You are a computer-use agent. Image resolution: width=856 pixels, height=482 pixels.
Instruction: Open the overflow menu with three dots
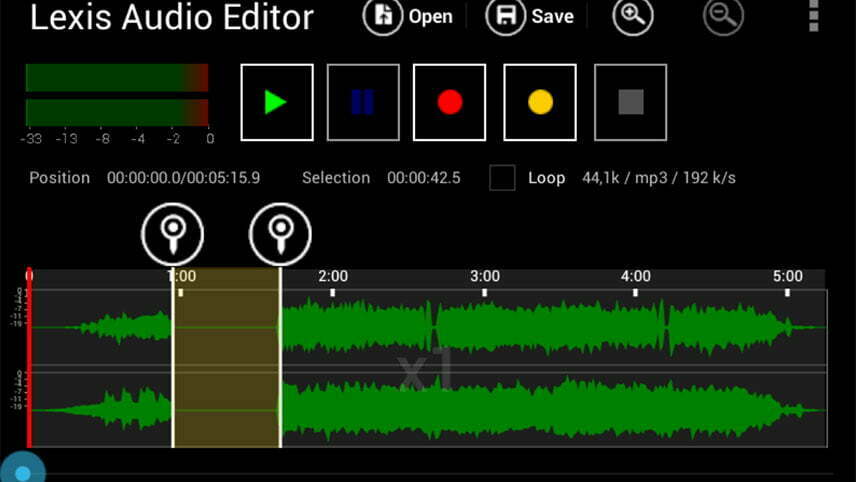coord(813,15)
